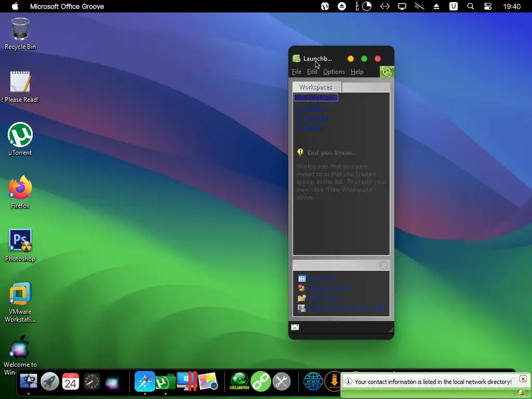
Task: Open the Options menu in Launchbar
Action: [x=334, y=72]
